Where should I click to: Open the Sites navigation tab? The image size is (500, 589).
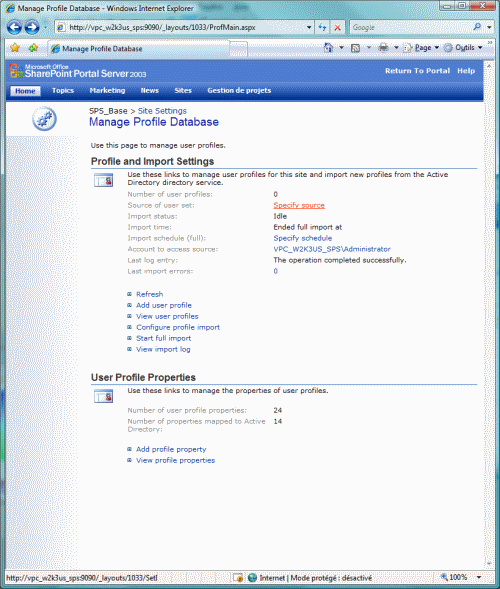click(x=183, y=91)
